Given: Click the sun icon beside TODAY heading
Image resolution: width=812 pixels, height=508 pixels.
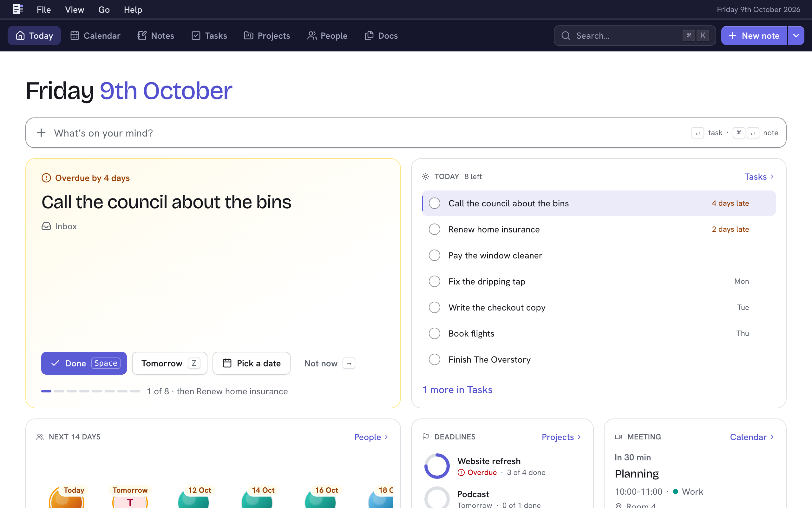Looking at the screenshot, I should [x=426, y=177].
